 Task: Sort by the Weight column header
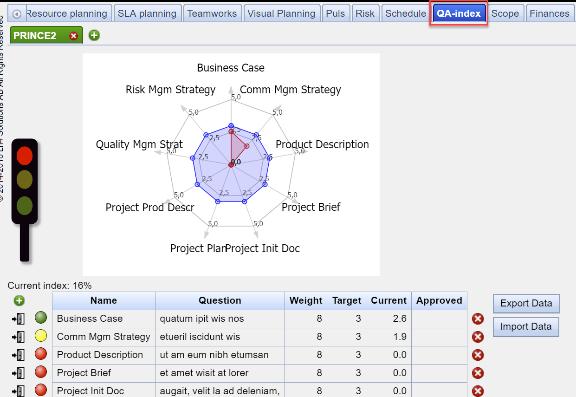(x=306, y=301)
